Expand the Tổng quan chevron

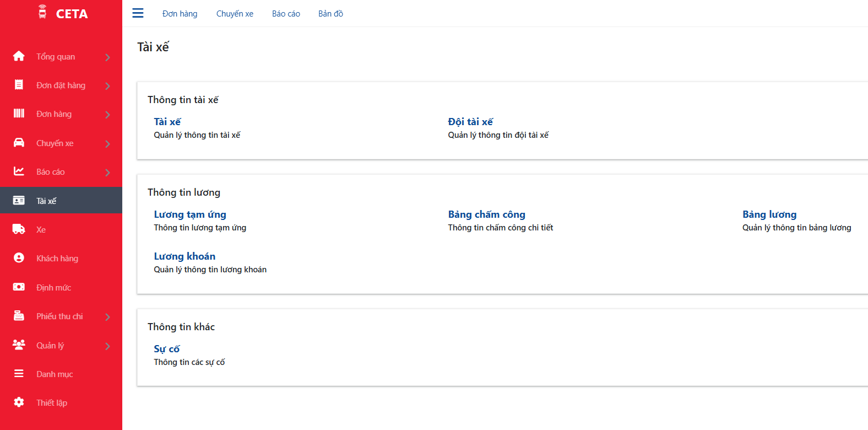[107, 57]
